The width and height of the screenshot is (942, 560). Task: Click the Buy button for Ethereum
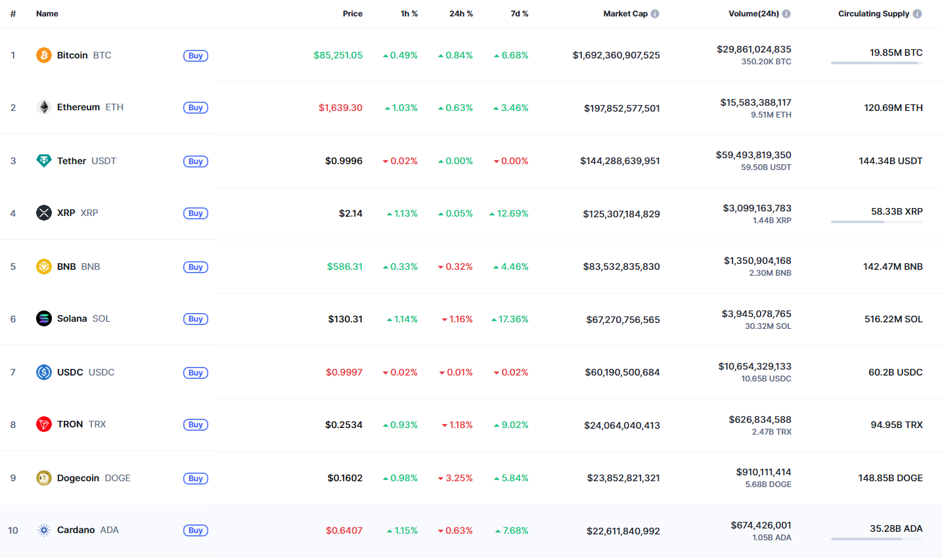[196, 108]
